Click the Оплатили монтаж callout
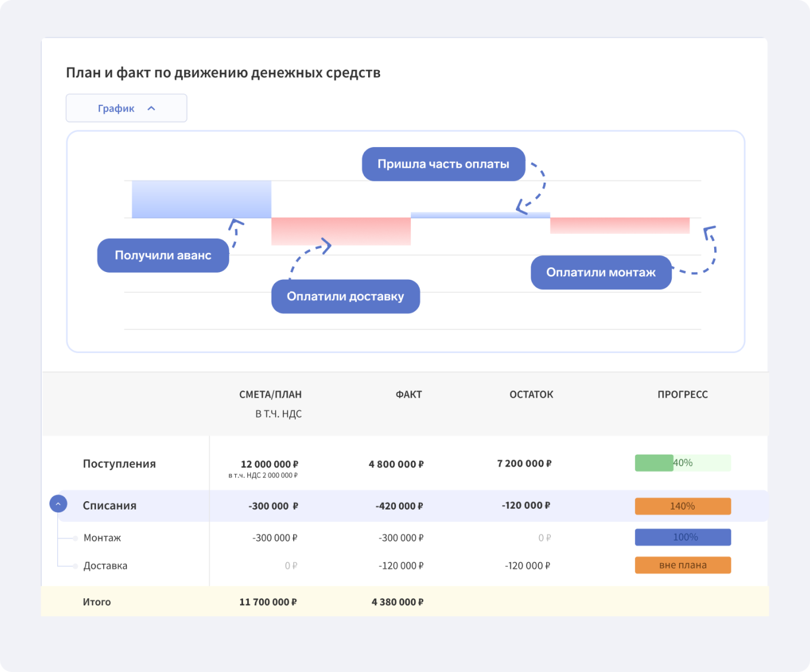This screenshot has height=672, width=810. tap(601, 273)
